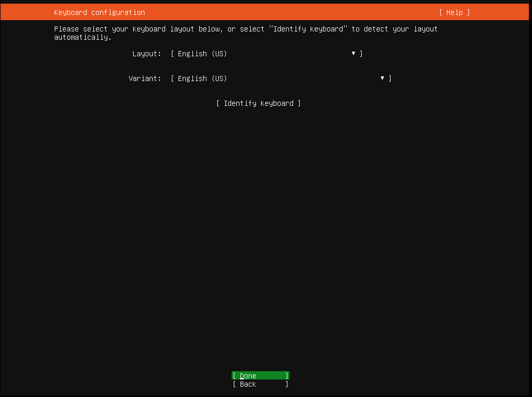Open the list of available keyboard layouts
532x397 pixels.
(x=353, y=53)
